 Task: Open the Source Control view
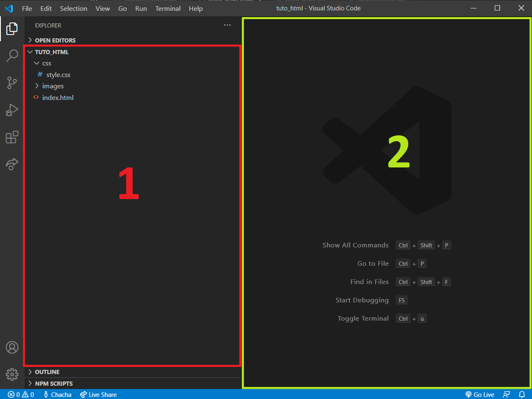coord(12,83)
